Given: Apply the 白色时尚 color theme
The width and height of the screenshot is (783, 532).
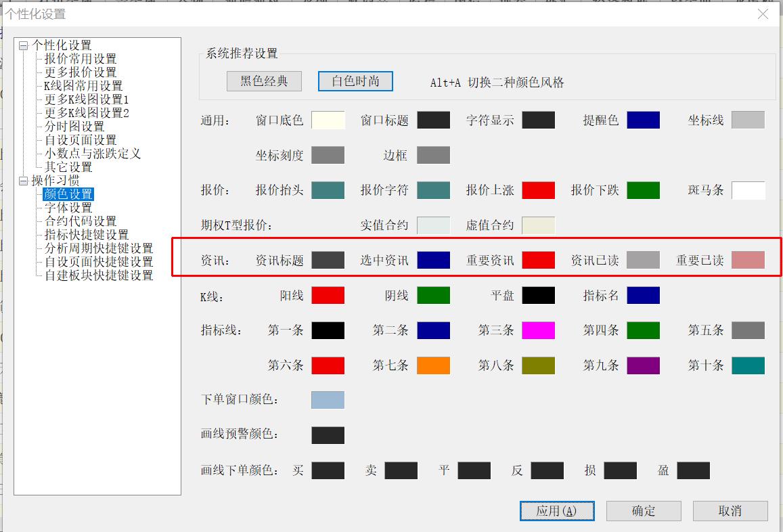Looking at the screenshot, I should click(x=355, y=81).
